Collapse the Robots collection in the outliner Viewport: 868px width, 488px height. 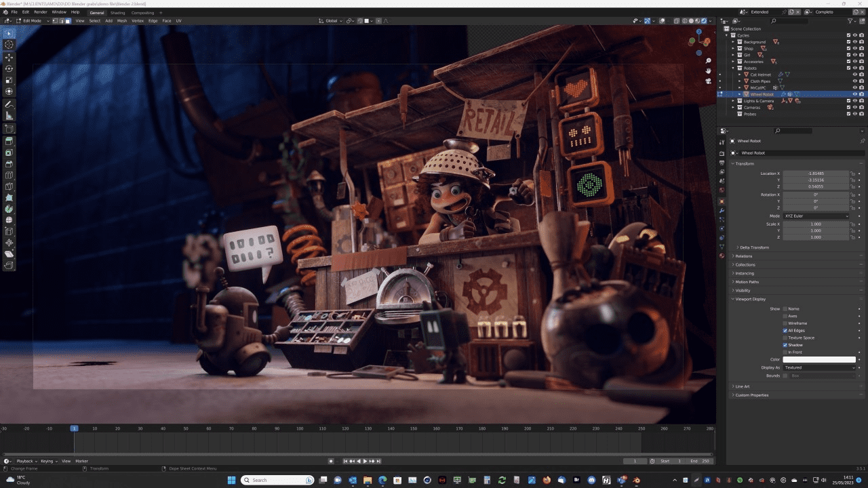pos(734,68)
